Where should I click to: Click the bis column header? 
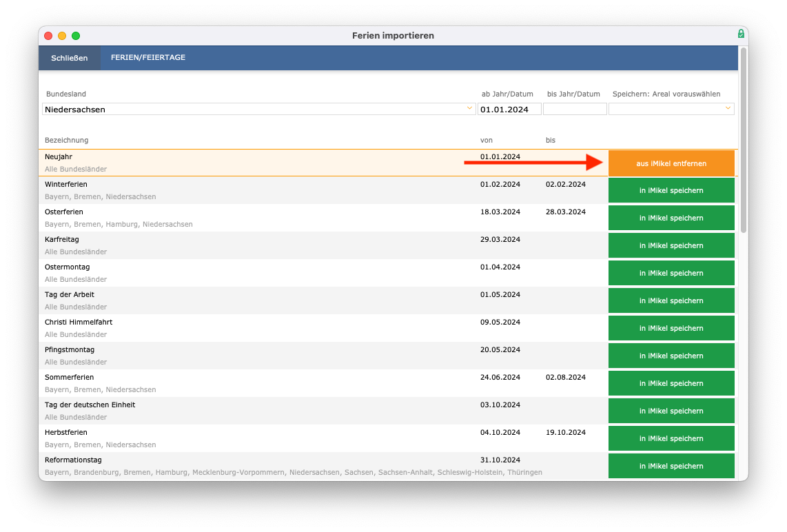(x=551, y=140)
